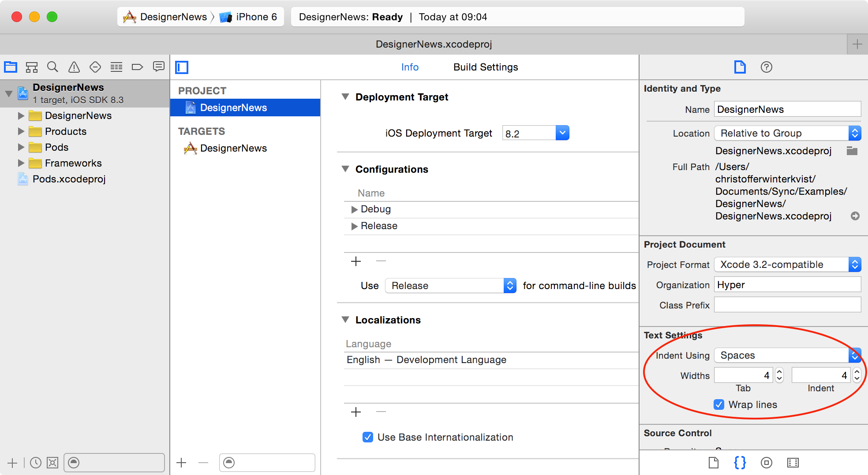
Task: Click the empty Class Prefix field
Action: point(788,305)
